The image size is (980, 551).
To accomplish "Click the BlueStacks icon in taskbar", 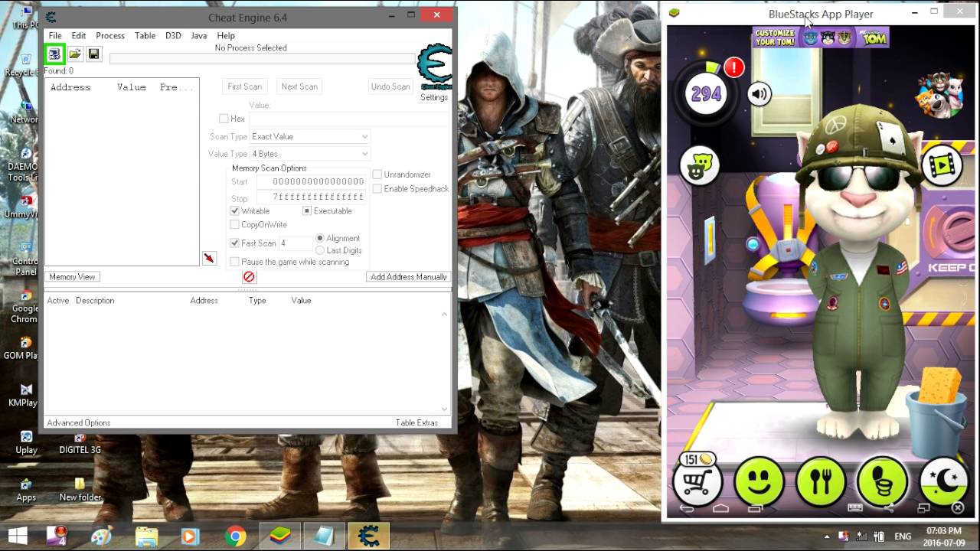I will point(281,536).
